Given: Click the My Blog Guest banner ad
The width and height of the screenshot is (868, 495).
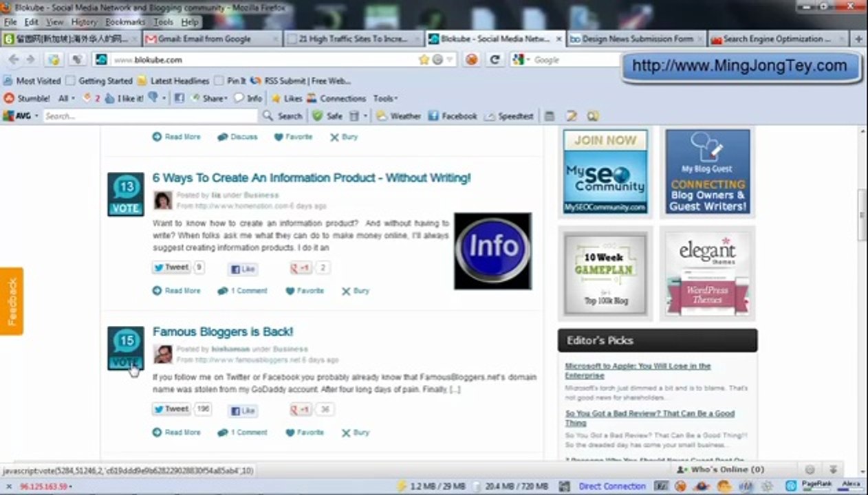Looking at the screenshot, I should coord(708,171).
